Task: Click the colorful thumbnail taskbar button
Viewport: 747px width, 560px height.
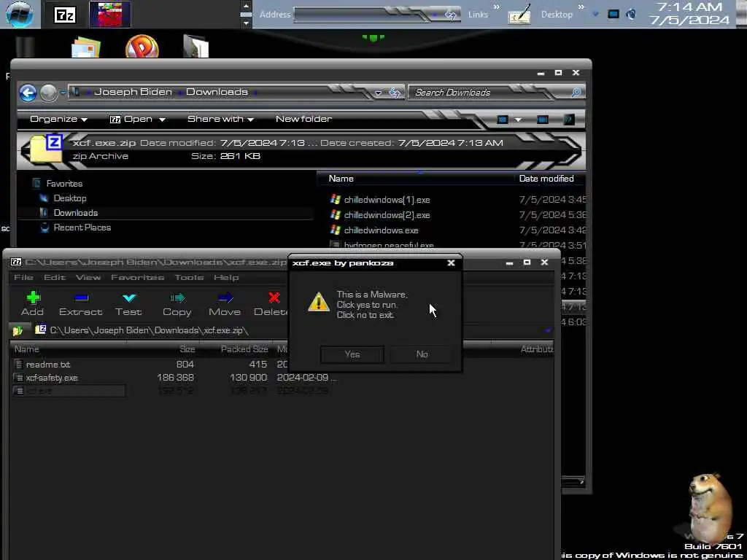Action: 110,15
